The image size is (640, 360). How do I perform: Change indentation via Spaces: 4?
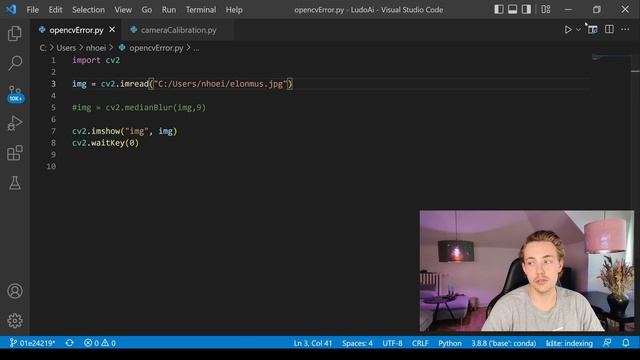point(357,343)
